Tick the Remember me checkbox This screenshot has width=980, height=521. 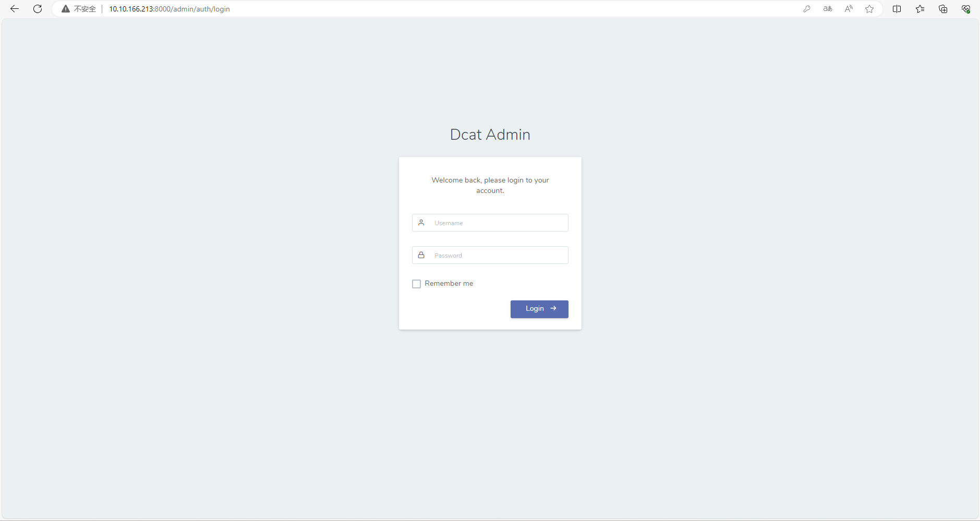coord(416,284)
